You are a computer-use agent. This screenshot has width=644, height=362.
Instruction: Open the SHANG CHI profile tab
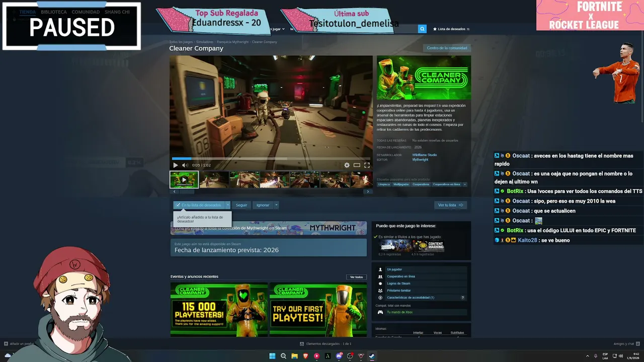(117, 12)
